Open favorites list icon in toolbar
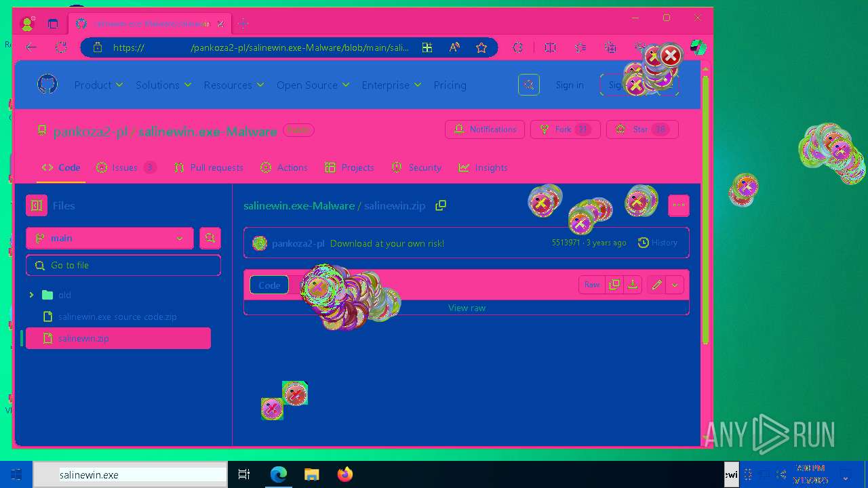The width and height of the screenshot is (868, 488). 580,47
